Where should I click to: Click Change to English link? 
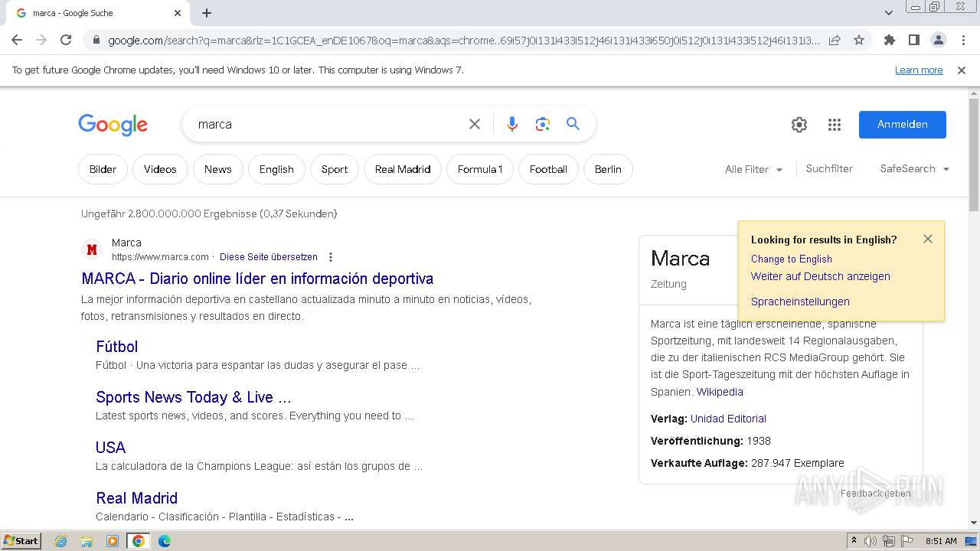coord(791,259)
